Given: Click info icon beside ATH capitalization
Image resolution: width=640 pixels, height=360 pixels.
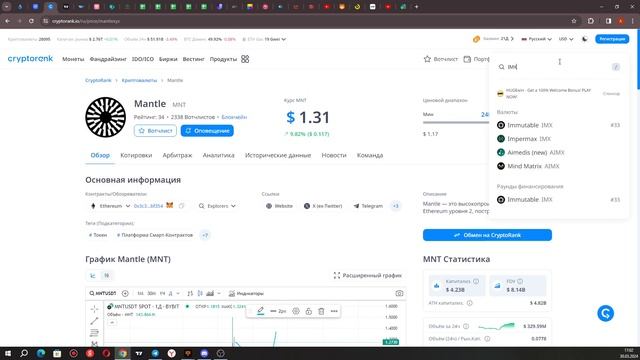Looking at the screenshot, I should 470,303.
